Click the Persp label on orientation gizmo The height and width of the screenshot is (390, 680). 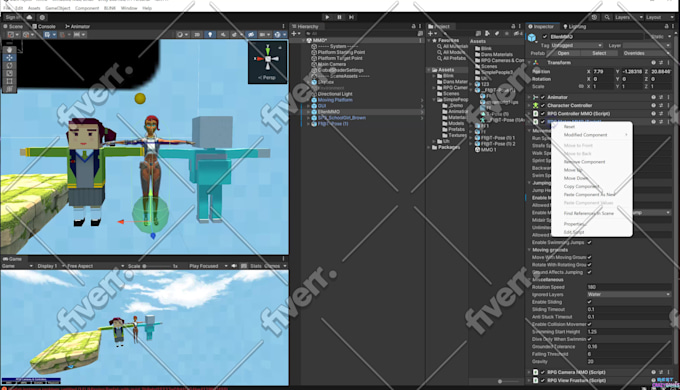tap(267, 78)
